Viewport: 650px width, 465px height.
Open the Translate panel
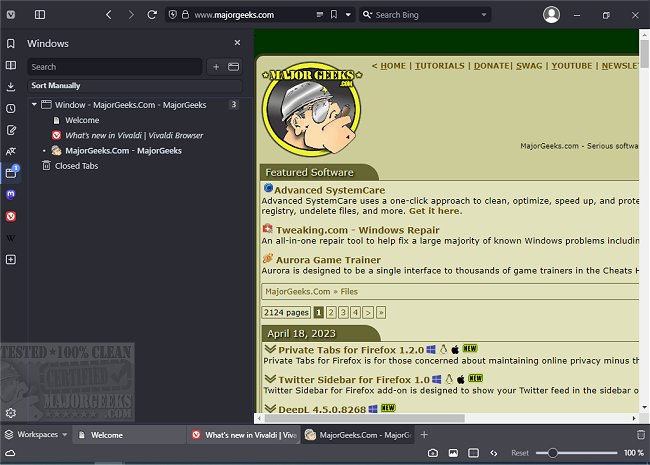[x=10, y=151]
